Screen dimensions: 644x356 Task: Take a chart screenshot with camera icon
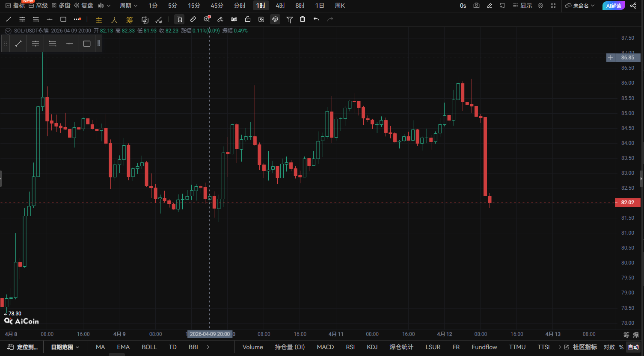477,6
